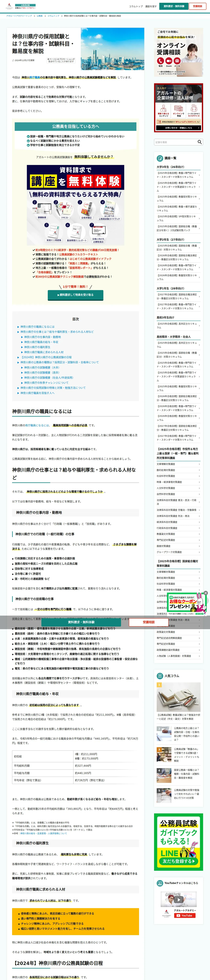Click the 公務員 breadcrumb link
The width and height of the screenshot is (210, 980).
(x=40, y=16)
